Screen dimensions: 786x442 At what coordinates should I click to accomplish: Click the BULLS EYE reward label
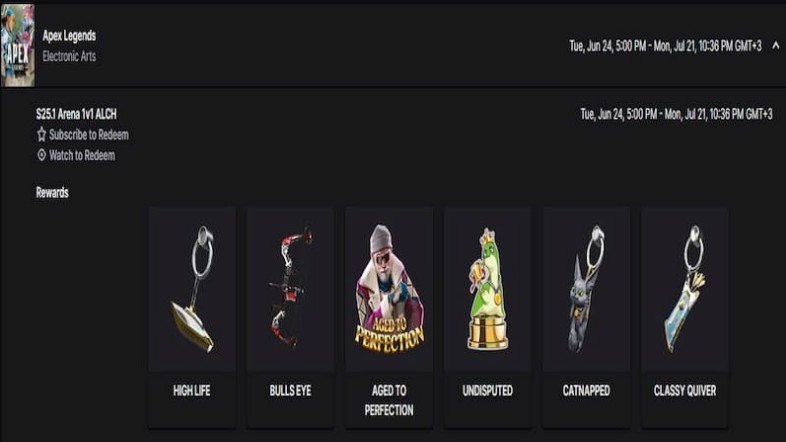point(290,390)
